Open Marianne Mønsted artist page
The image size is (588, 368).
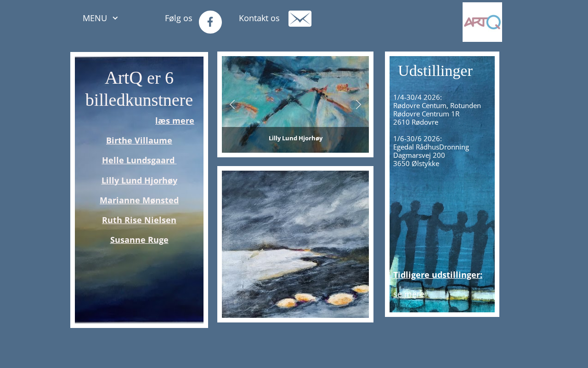139,200
